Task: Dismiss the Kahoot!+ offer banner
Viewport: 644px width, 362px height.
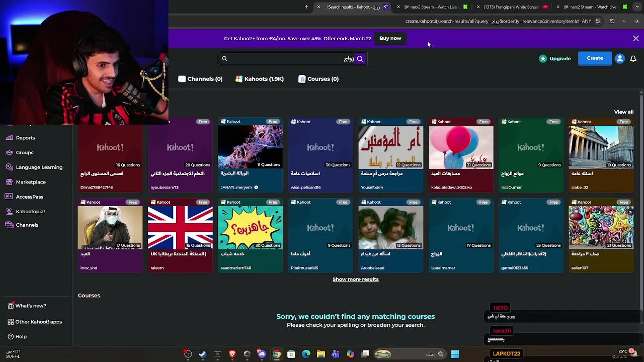Action: [x=636, y=38]
